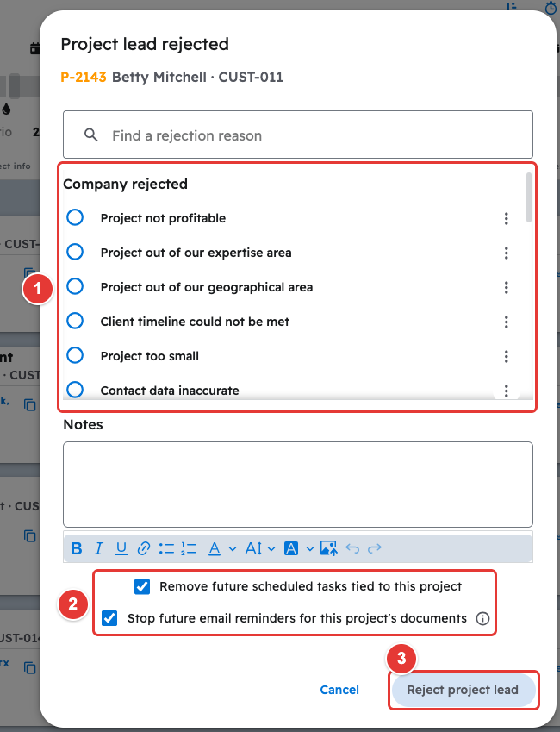This screenshot has height=732, width=560.
Task: Apply the font color A icon
Action: pyautogui.click(x=215, y=548)
